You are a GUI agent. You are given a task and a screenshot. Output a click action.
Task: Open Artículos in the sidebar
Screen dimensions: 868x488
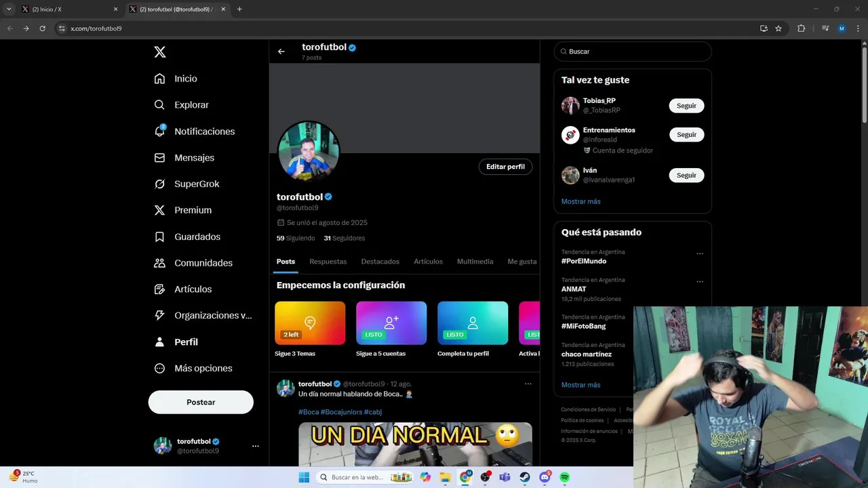(x=182, y=289)
